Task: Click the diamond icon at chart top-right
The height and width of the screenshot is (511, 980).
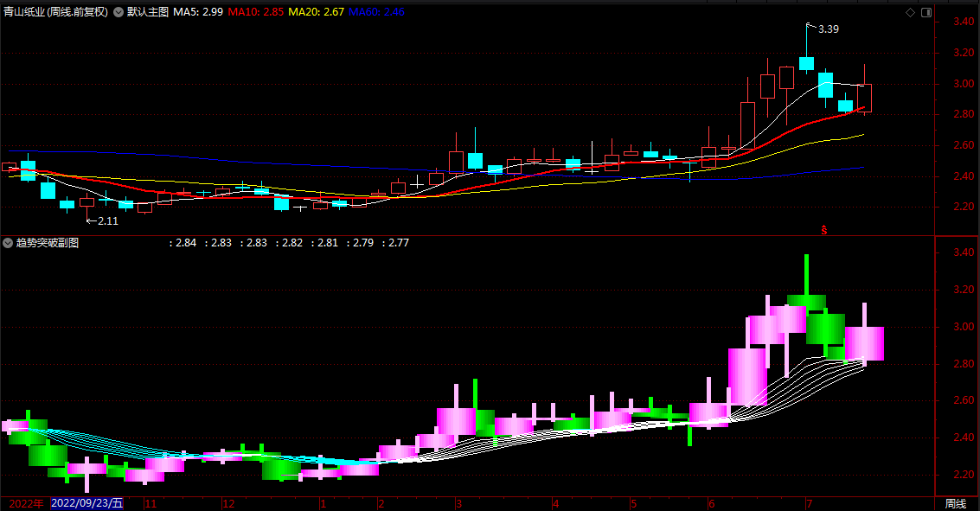Action: pyautogui.click(x=910, y=12)
